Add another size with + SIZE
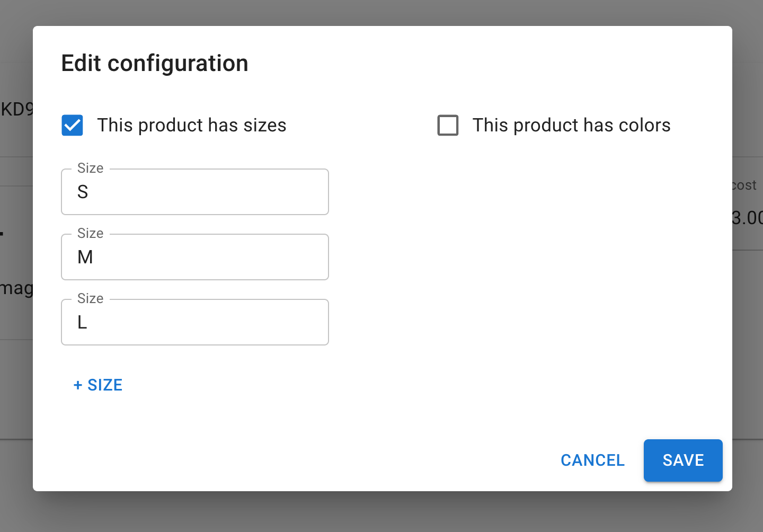Image resolution: width=763 pixels, height=532 pixels. [98, 385]
